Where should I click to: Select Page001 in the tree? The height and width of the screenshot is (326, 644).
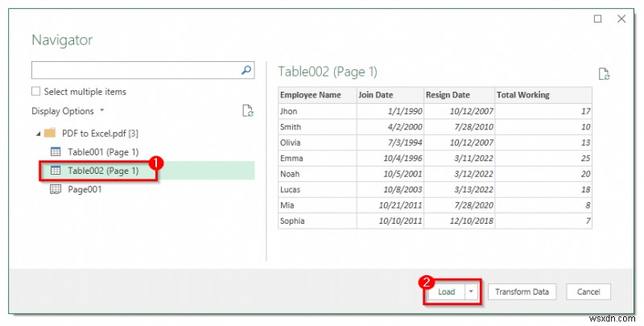pos(85,189)
